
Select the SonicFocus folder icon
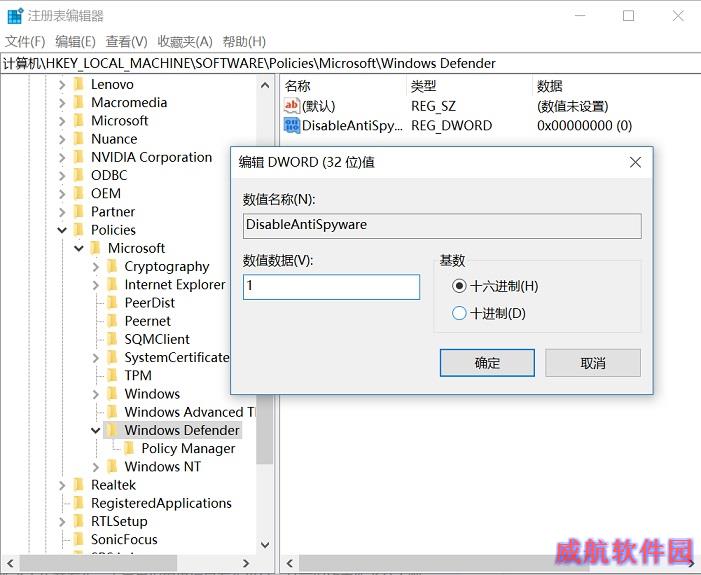(x=79, y=540)
